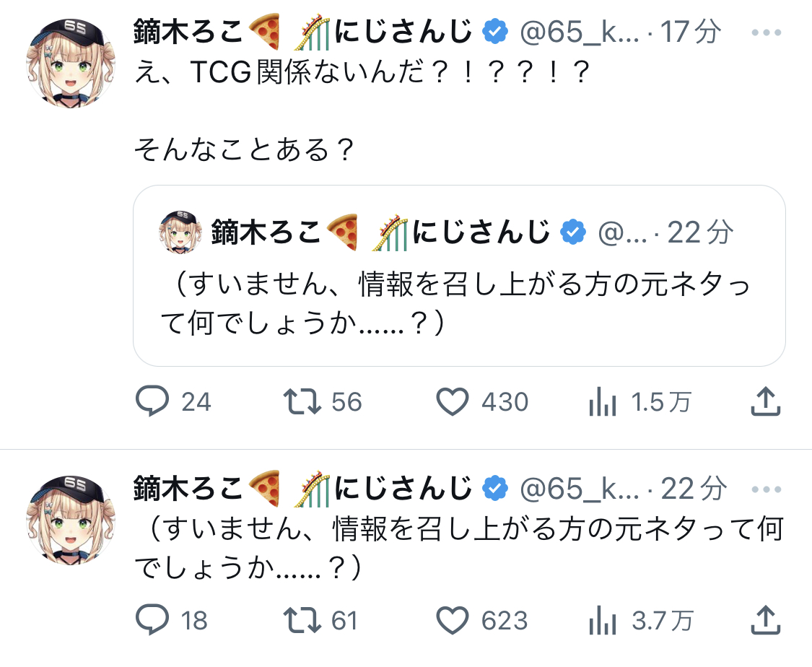
Task: Click the small avatar in the quoted tweet
Action: (x=178, y=232)
